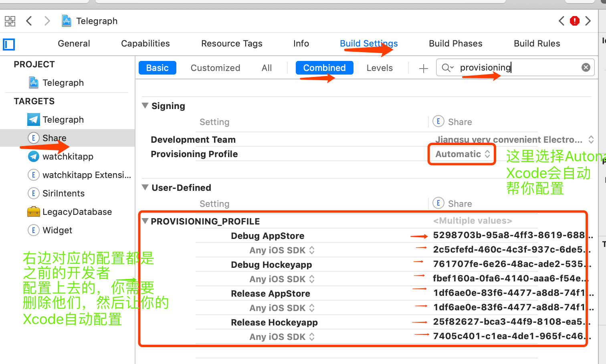Open the Provisioning Profile Automatic dropdown
Viewport: 606px width, 364px height.
[x=463, y=154]
